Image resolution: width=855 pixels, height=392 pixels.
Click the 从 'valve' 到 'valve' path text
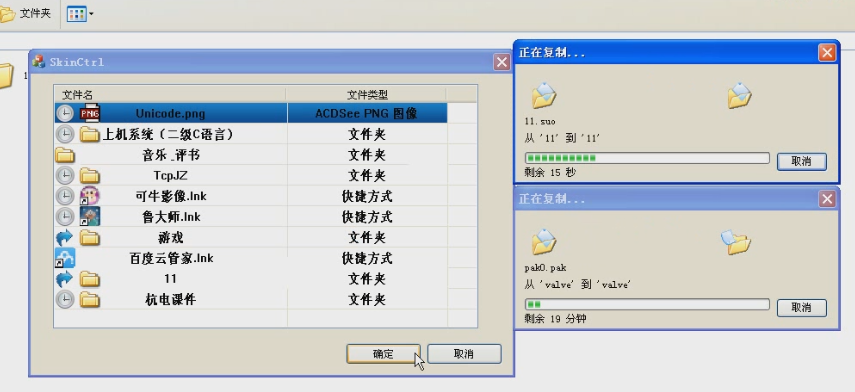click(577, 284)
